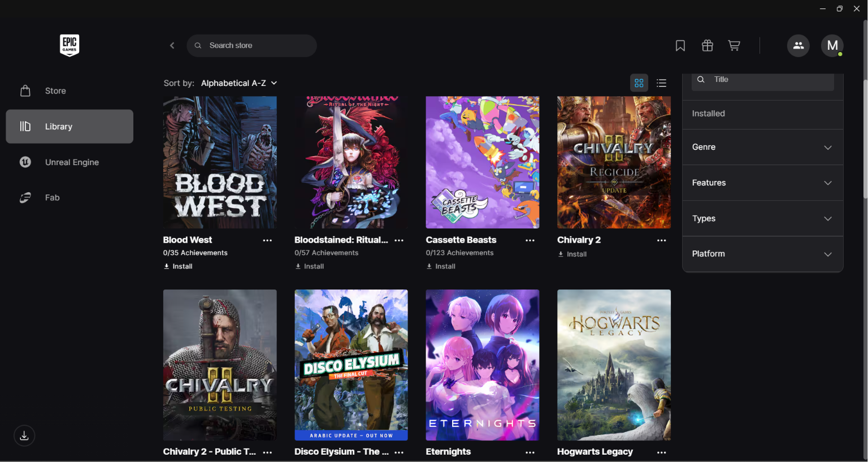Open the shopping cart
The height and width of the screenshot is (462, 868).
pyautogui.click(x=734, y=46)
